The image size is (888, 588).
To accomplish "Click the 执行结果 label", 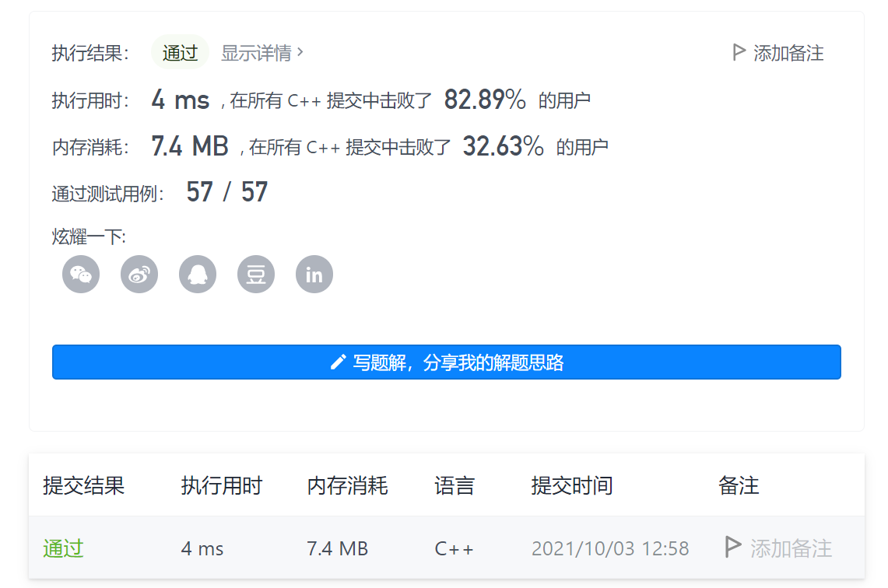I will (x=90, y=53).
